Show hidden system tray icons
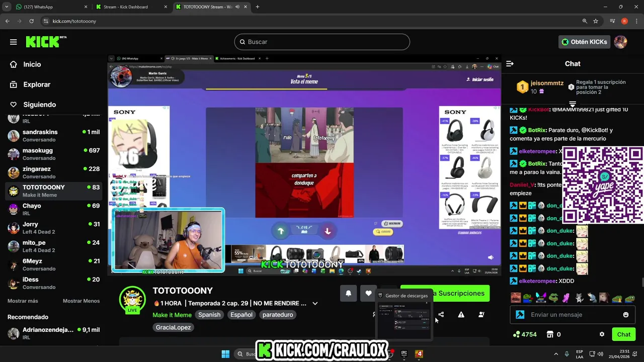The height and width of the screenshot is (362, 644). pos(556,354)
